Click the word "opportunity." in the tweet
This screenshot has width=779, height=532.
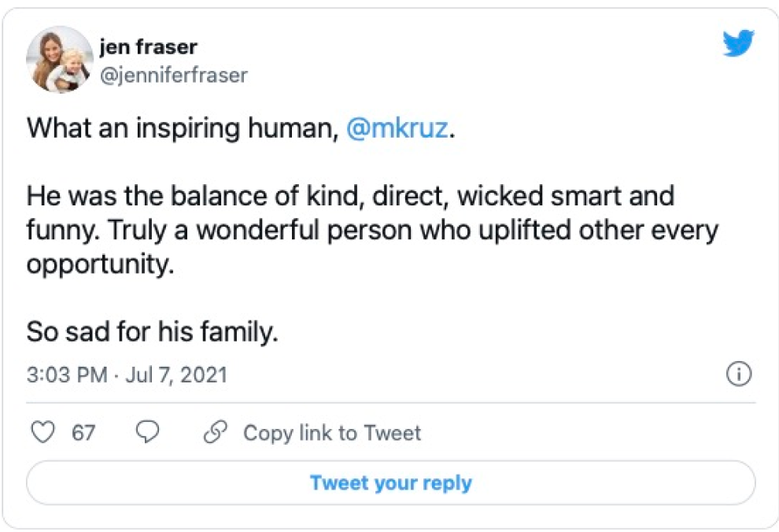[99, 264]
